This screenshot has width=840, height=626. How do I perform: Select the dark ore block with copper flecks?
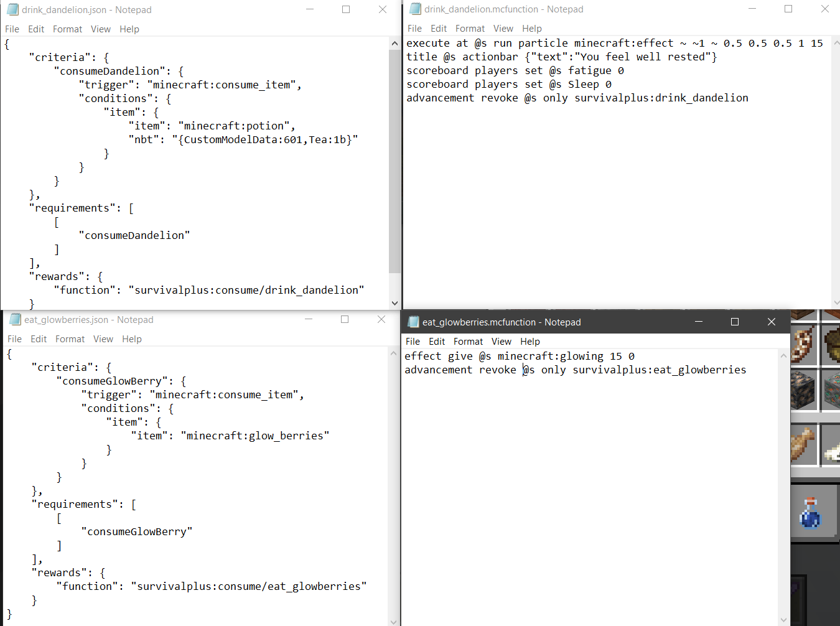coord(803,391)
